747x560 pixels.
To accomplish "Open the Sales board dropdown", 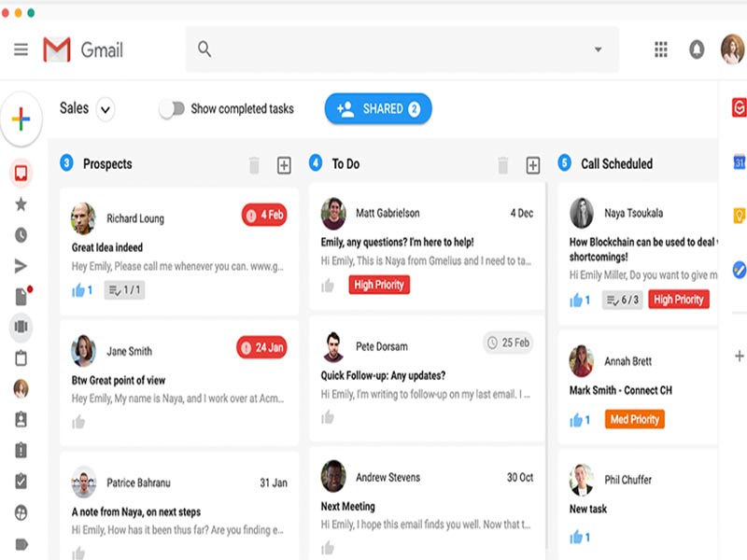I will pyautogui.click(x=106, y=109).
